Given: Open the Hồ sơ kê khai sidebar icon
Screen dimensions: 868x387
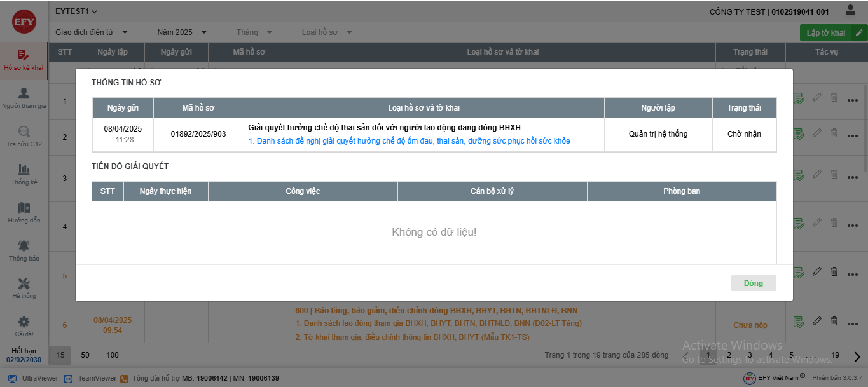Looking at the screenshot, I should pos(24,55).
